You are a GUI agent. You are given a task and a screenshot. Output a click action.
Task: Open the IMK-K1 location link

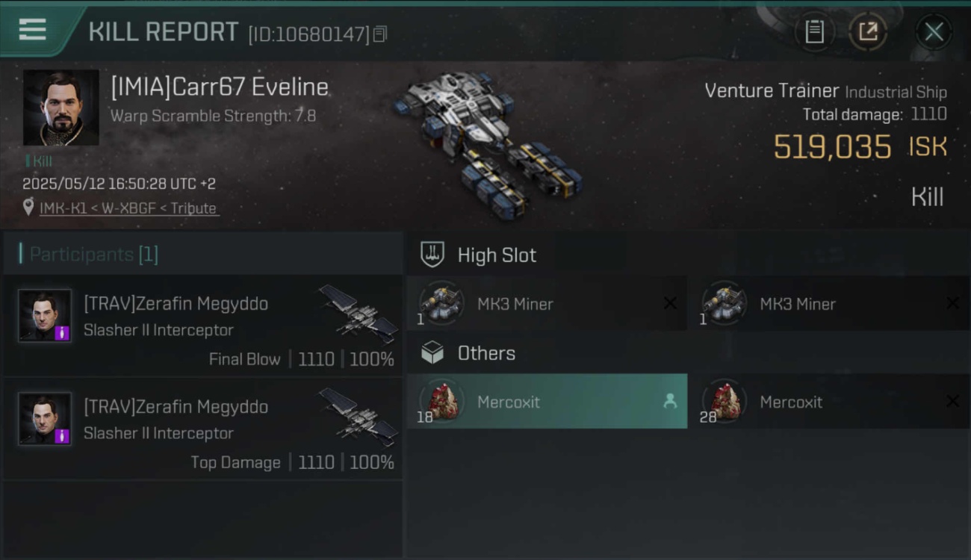(x=128, y=208)
